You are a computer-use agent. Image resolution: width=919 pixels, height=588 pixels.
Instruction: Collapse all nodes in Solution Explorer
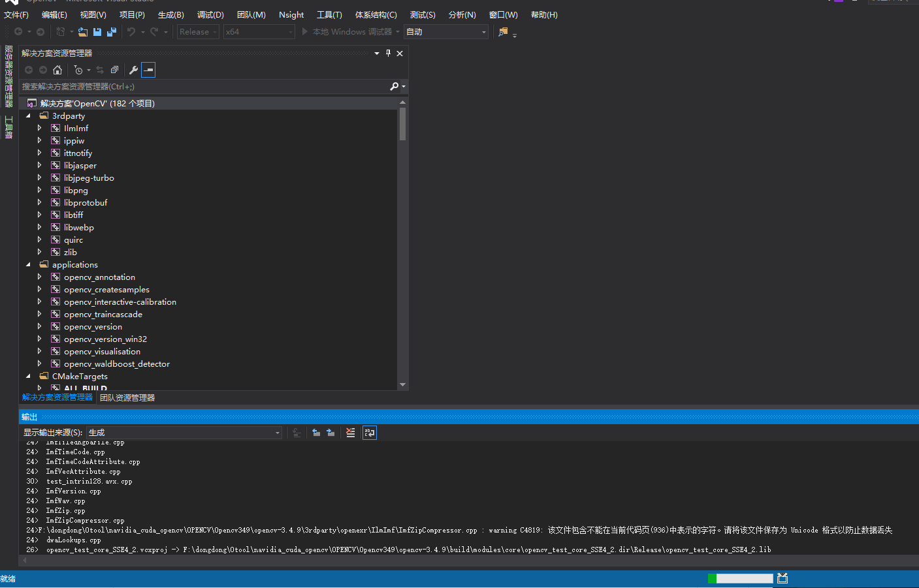point(114,70)
